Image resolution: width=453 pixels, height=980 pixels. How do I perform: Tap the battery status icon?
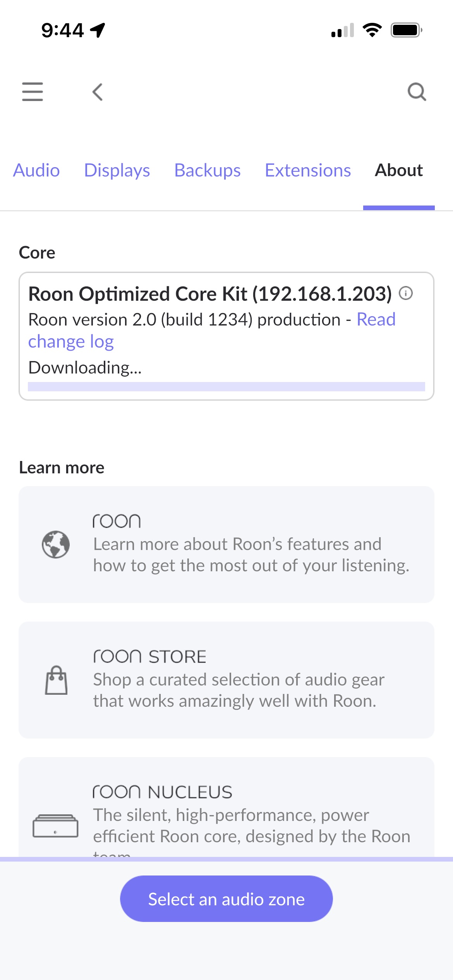tap(406, 30)
